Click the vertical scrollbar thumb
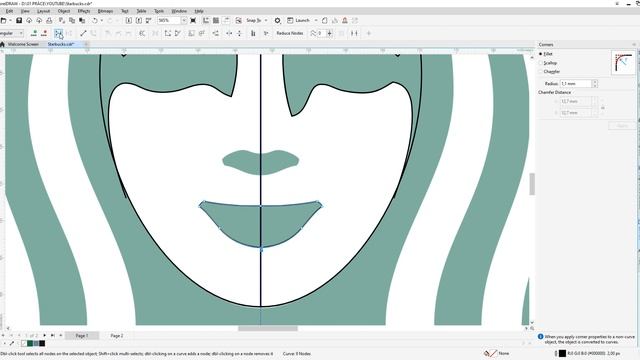This screenshot has width=640, height=360. click(x=532, y=184)
